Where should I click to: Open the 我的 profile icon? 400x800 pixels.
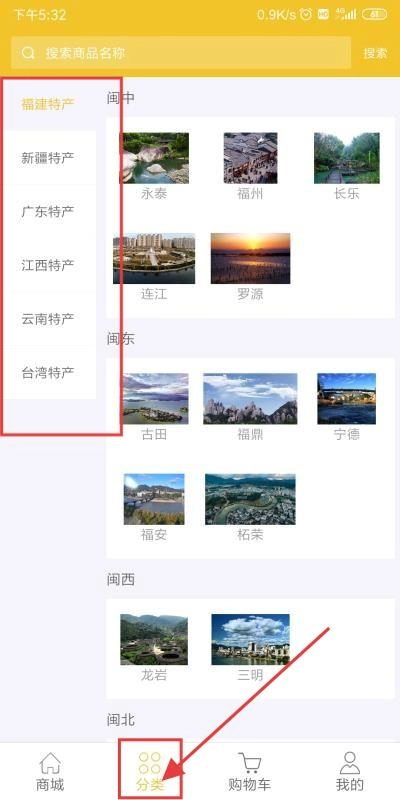pyautogui.click(x=349, y=763)
